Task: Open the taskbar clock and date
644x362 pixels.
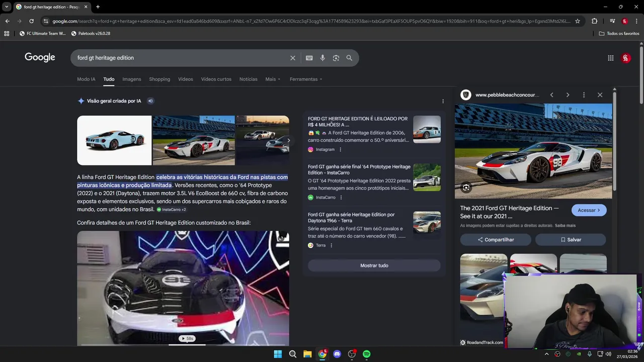Action: coord(628,354)
